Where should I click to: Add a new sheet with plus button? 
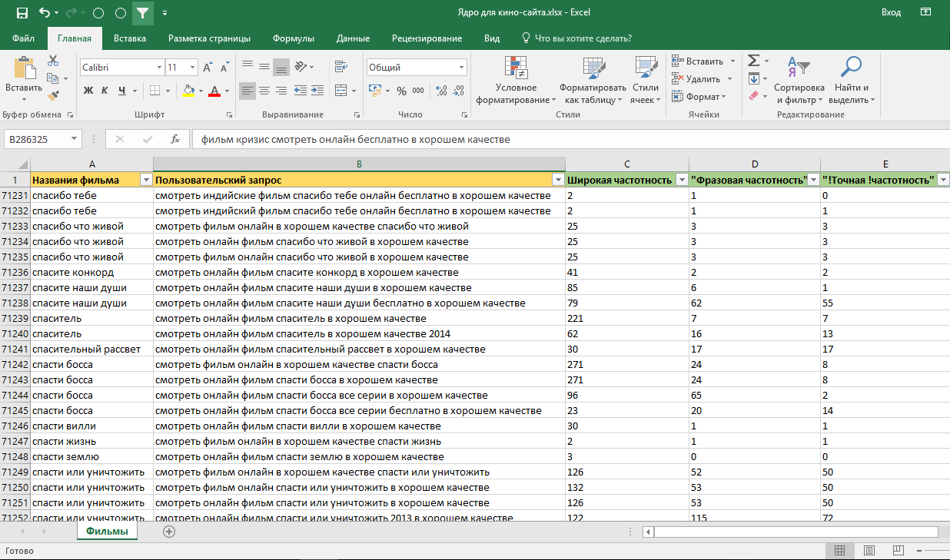point(169,532)
